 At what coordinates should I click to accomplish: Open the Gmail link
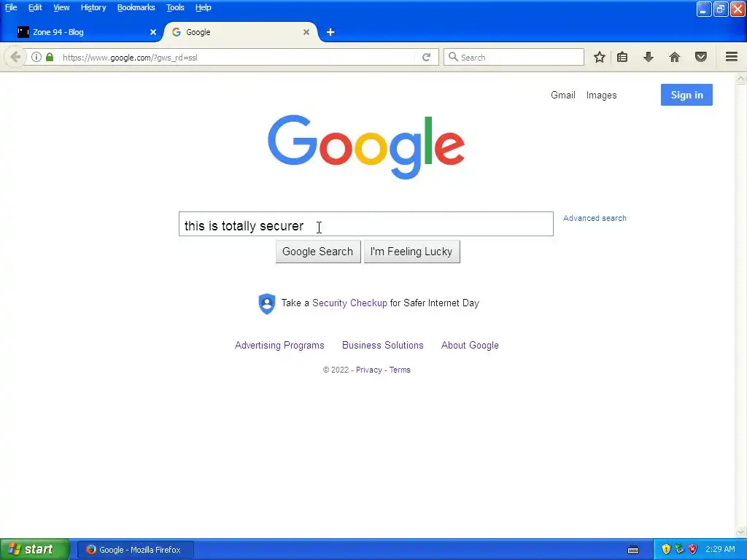(563, 96)
